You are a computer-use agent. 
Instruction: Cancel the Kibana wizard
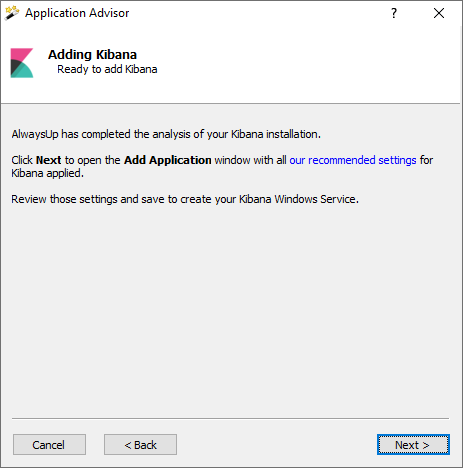(x=49, y=445)
